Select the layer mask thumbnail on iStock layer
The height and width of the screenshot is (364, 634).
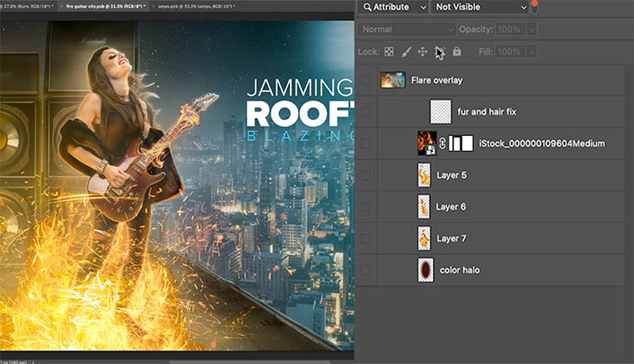point(461,144)
